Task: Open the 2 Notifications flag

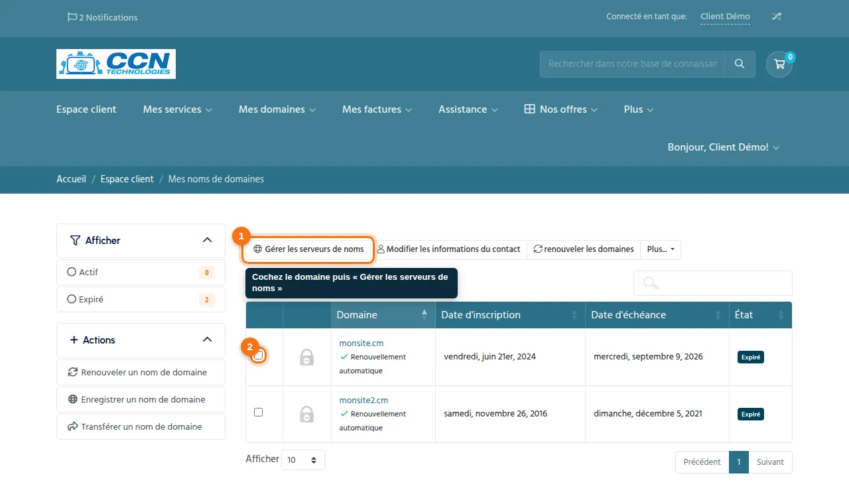Action: tap(102, 17)
